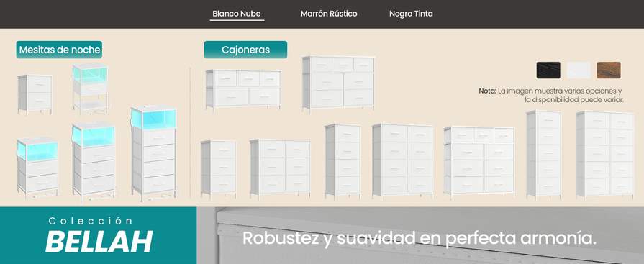The image size is (644, 264).
Task: Select the tallest LED nightstand with four drawers
Action: point(154,153)
